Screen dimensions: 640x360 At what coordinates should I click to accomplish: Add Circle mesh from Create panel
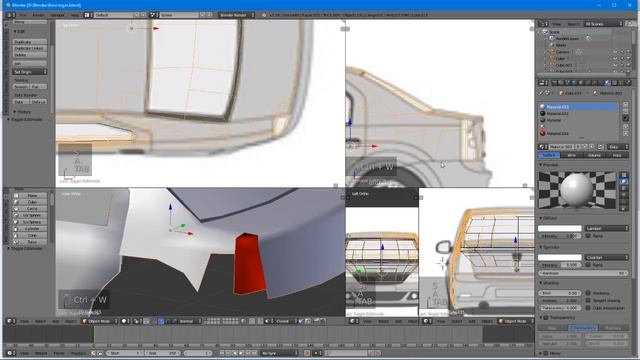(30, 209)
